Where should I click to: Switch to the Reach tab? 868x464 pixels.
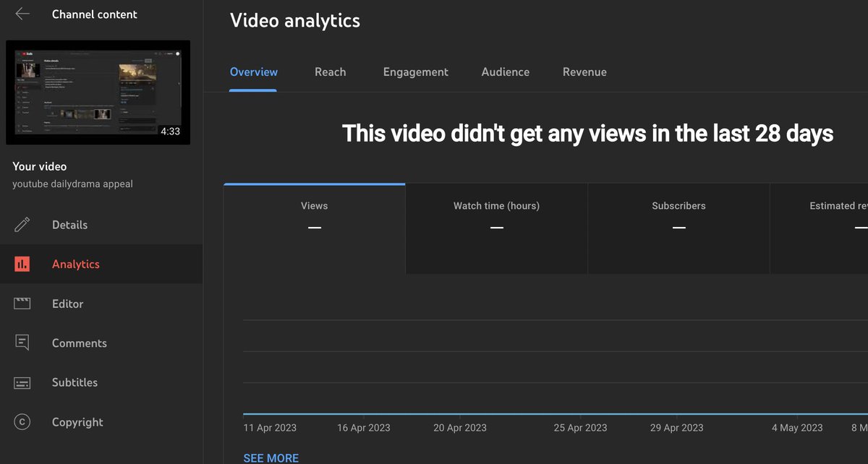[x=331, y=72]
